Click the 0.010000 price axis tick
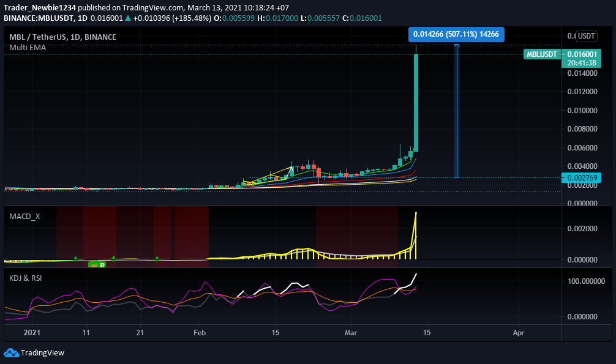This screenshot has height=364, width=616. pyautogui.click(x=582, y=110)
